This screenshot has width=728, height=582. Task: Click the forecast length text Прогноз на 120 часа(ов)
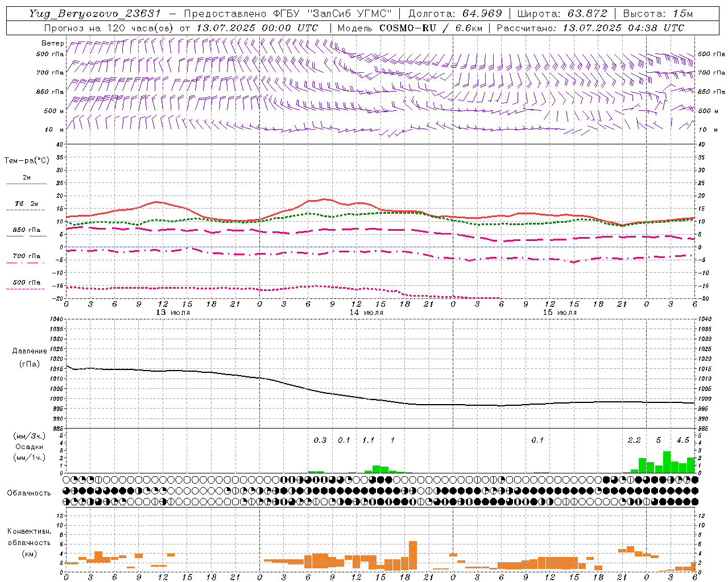(110, 28)
